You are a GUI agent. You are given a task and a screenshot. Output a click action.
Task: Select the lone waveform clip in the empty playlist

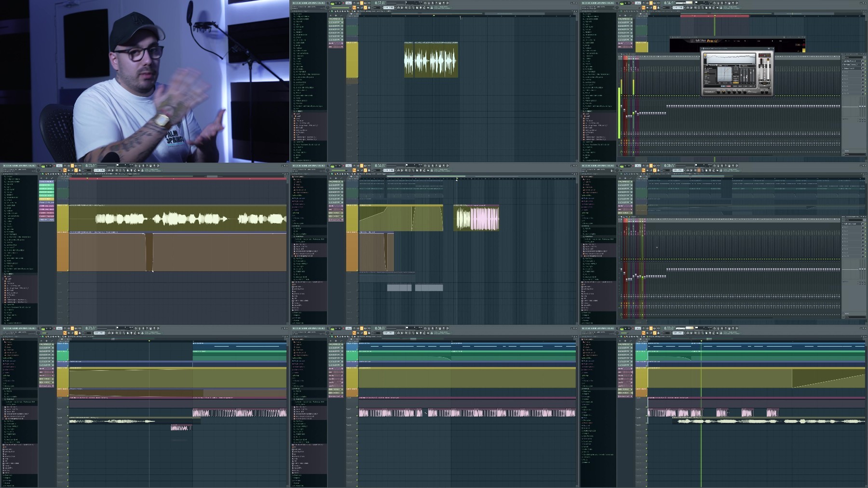click(431, 59)
